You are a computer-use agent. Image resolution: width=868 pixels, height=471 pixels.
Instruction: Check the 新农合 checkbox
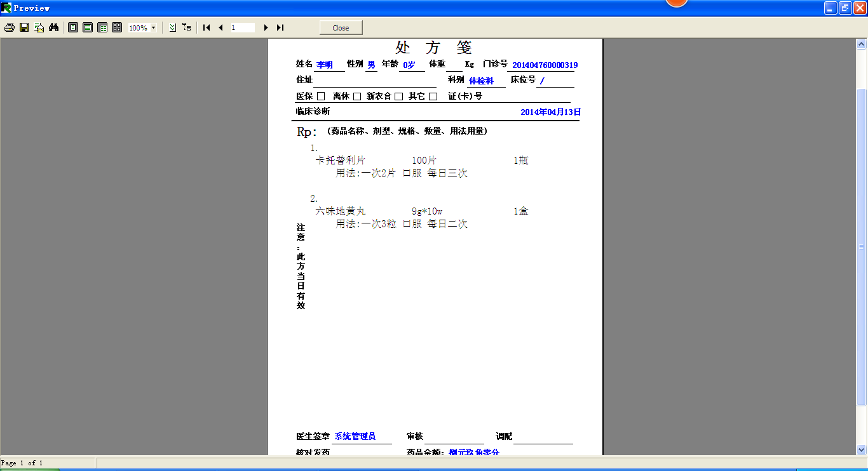click(398, 96)
